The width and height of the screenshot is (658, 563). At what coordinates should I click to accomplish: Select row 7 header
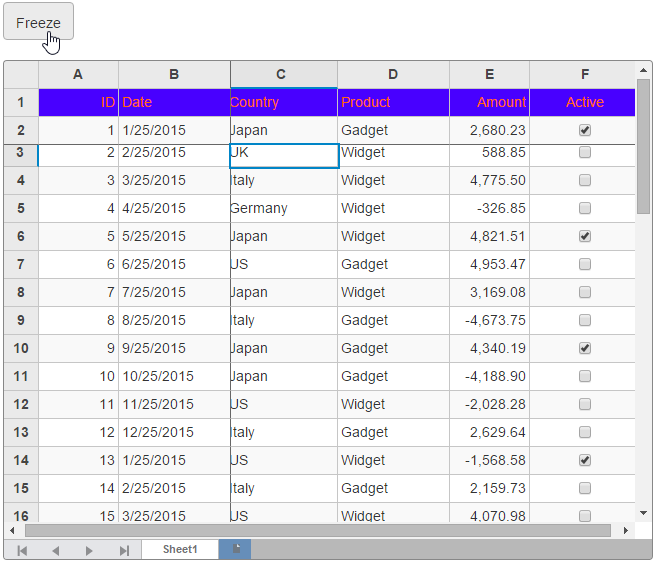[20, 264]
